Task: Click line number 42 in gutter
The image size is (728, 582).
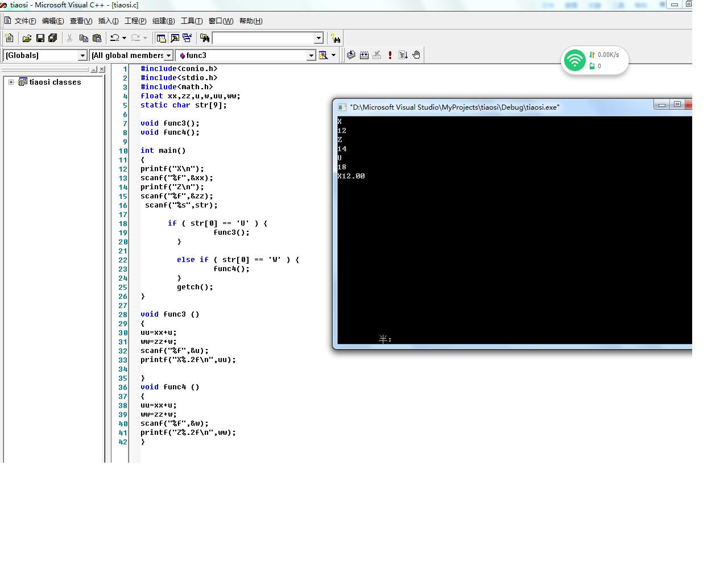Action: pos(123,442)
